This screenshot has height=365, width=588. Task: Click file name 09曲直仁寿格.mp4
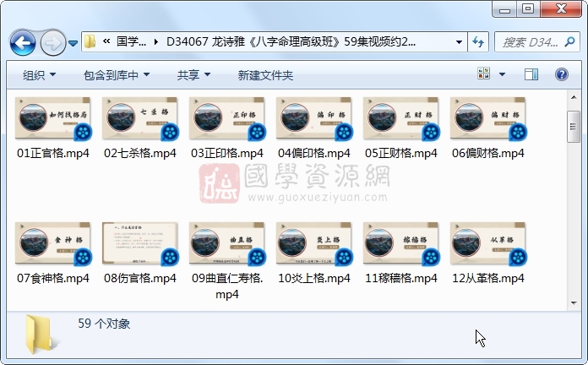(227, 286)
